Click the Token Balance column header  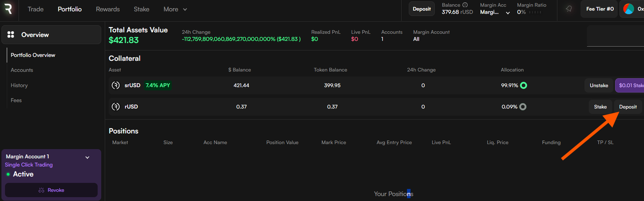pyautogui.click(x=331, y=70)
